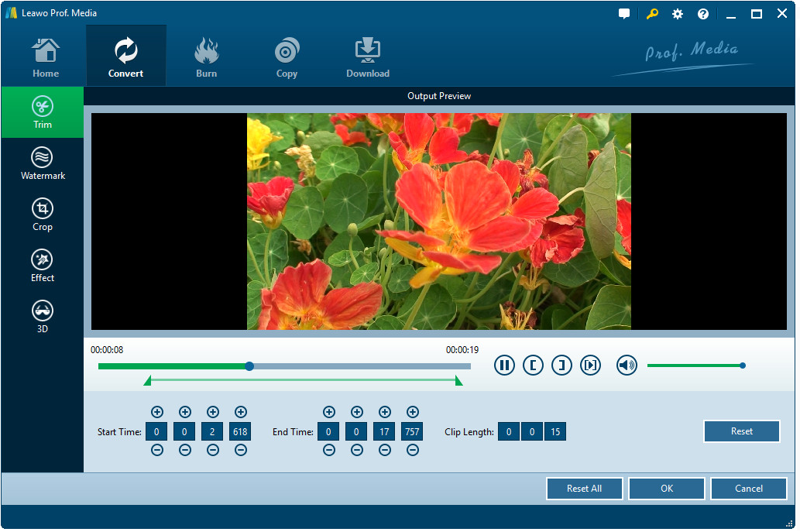Adjust the volume slider handle
The width and height of the screenshot is (800, 532).
pos(743,366)
